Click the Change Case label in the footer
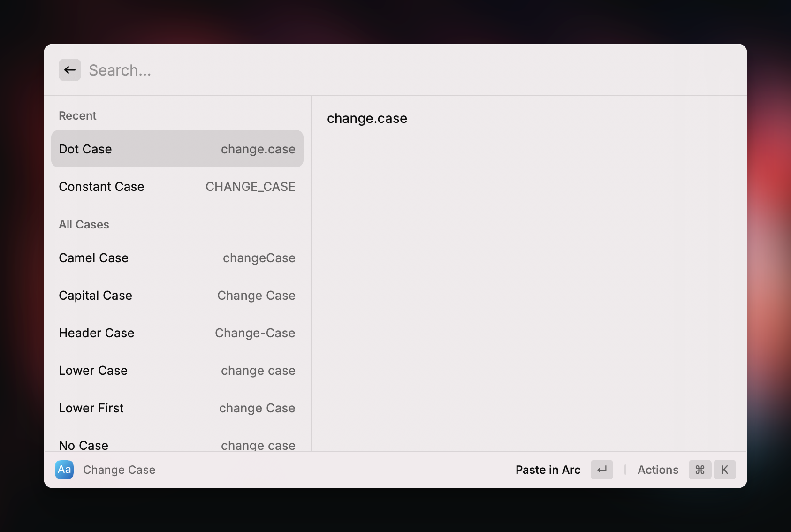 point(119,470)
